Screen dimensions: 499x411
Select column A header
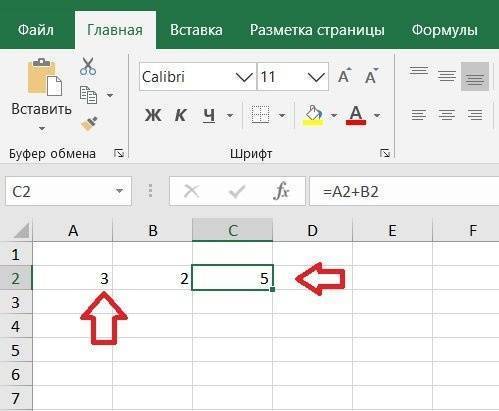(73, 230)
